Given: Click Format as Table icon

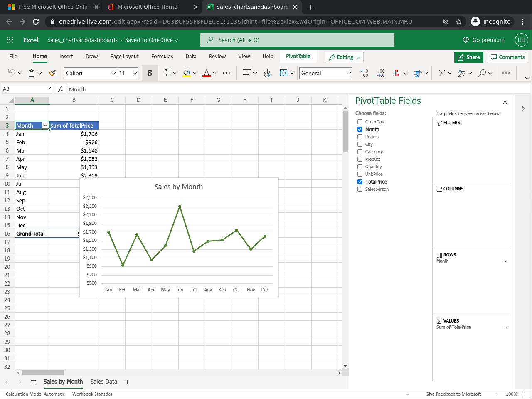Looking at the screenshot, I should click(x=418, y=73).
